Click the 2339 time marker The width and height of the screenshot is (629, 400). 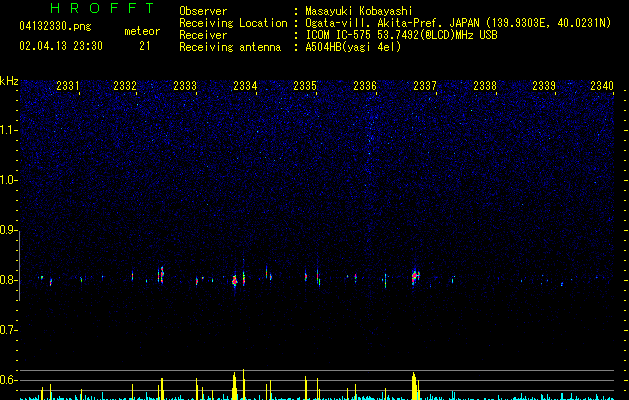544,85
